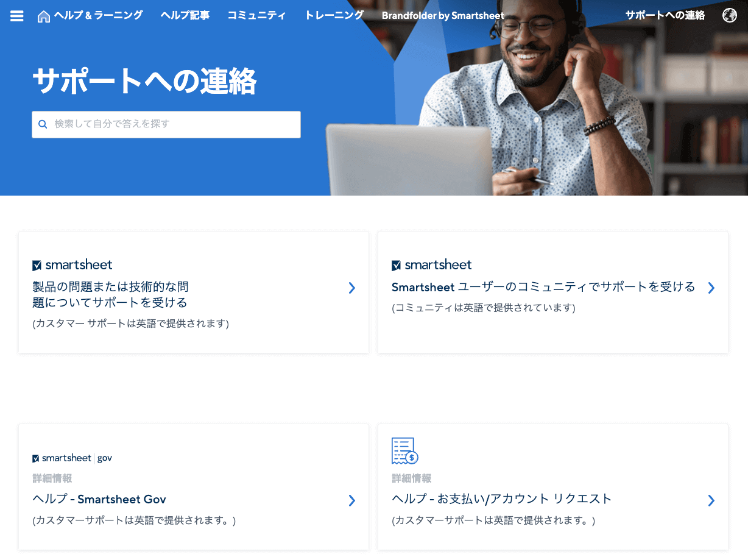This screenshot has height=560, width=748.
Task: Open the hamburger menu icon
Action: click(17, 16)
